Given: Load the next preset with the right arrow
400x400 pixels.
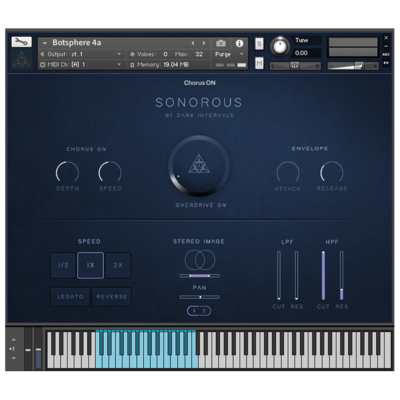Looking at the screenshot, I should coord(204,43).
